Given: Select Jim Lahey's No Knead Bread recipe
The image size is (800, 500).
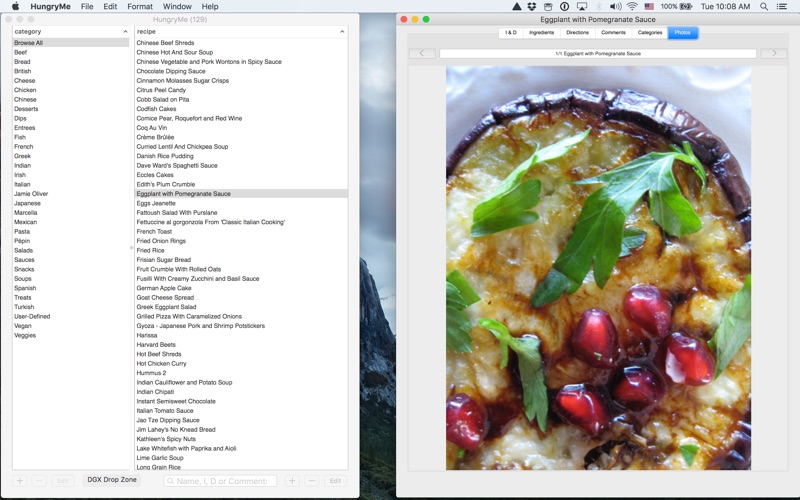Looking at the screenshot, I should [241, 430].
